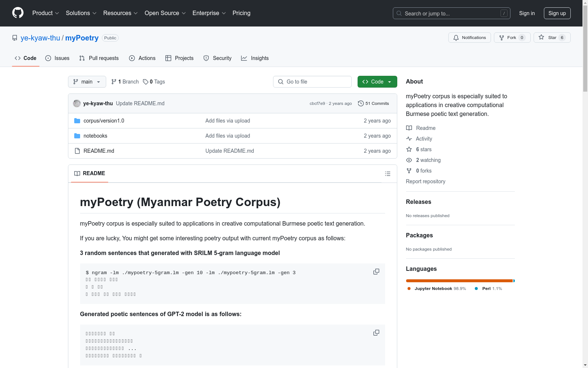Open the Releases heading link
The height and width of the screenshot is (368, 588).
point(419,202)
